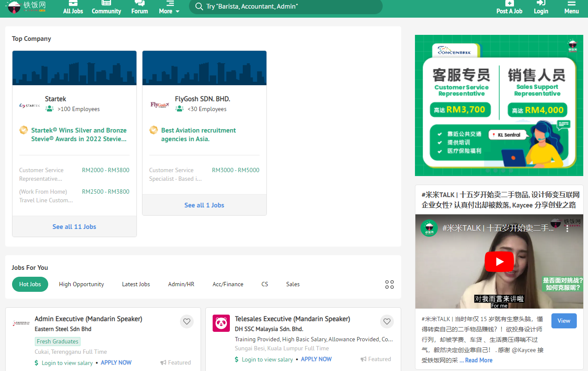The height and width of the screenshot is (371, 588).
Task: Open YouTube video options three-dot menu
Action: [x=567, y=229]
